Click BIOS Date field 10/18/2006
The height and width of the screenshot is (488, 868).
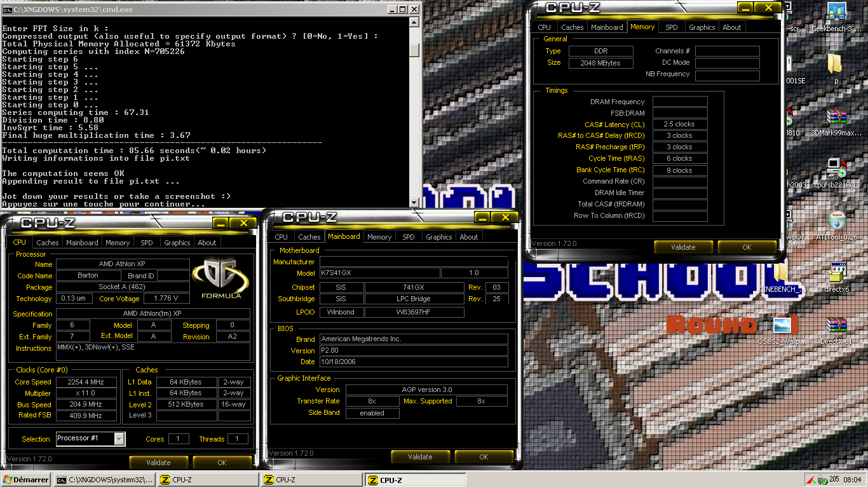(414, 362)
